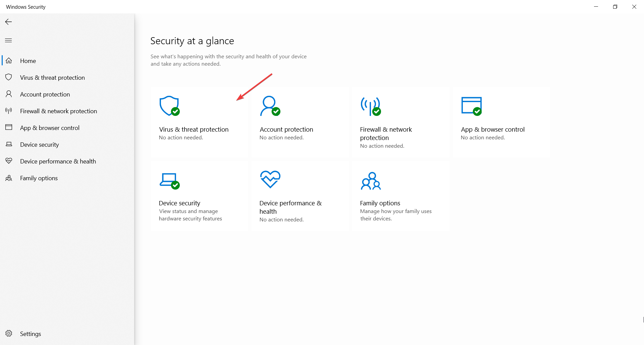Open the Device performance heart tile icon
Viewport: 644px width, 345px height.
270,179
